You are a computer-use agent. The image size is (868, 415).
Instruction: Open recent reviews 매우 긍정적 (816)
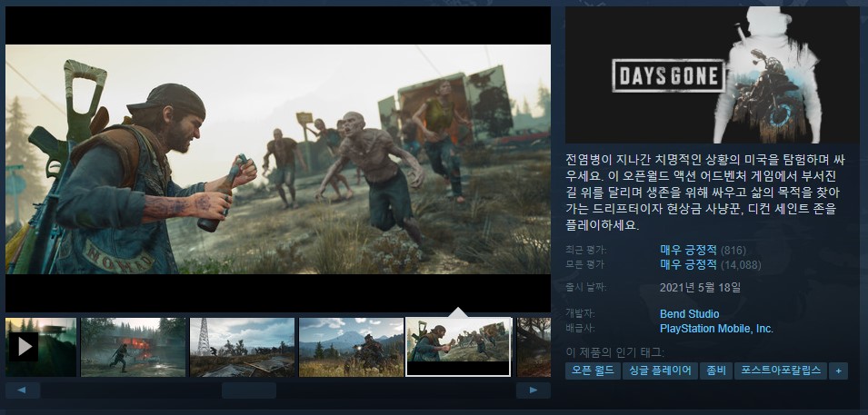click(x=703, y=250)
